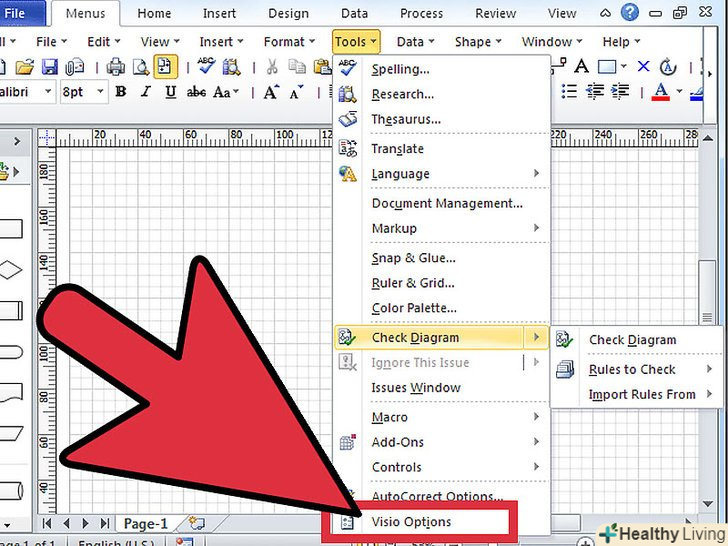
Task: Toggle Strikethrough formatting
Action: (196, 92)
